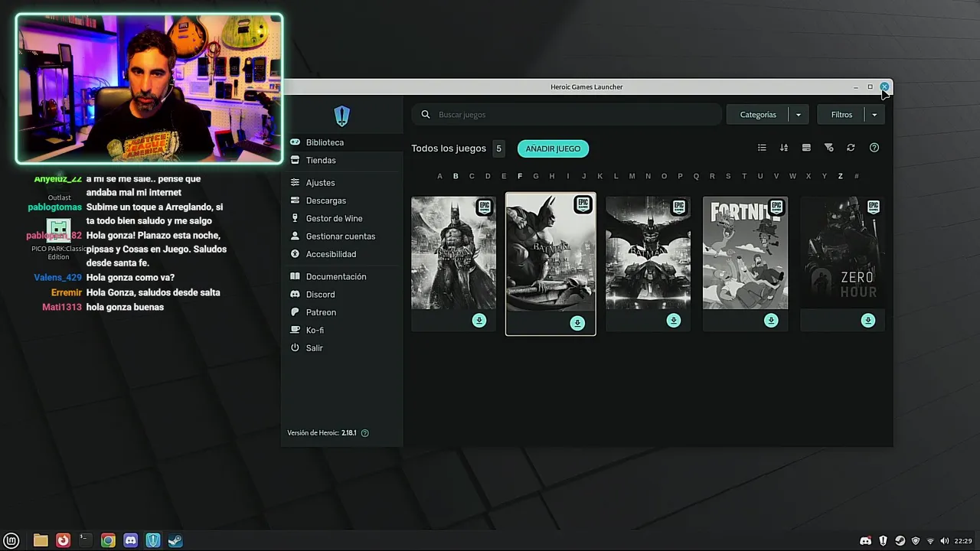Viewport: 980px width, 551px height.
Task: Open Discord from taskbar
Action: [131, 540]
